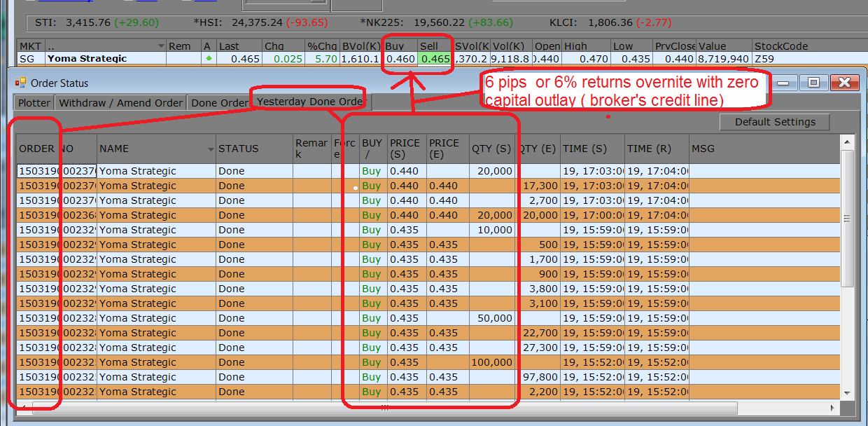The height and width of the screenshot is (426, 868).
Task: Click the High column header in the watchlist
Action: [586, 46]
